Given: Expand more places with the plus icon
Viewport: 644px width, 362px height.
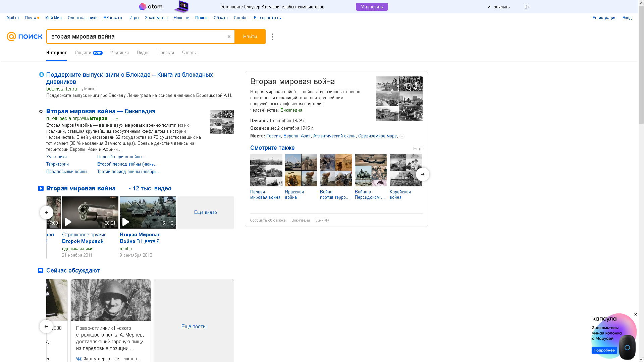Looking at the screenshot, I should pos(402,136).
